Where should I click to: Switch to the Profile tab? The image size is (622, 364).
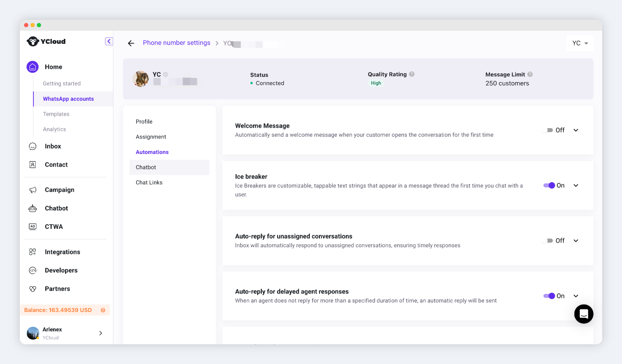click(144, 121)
